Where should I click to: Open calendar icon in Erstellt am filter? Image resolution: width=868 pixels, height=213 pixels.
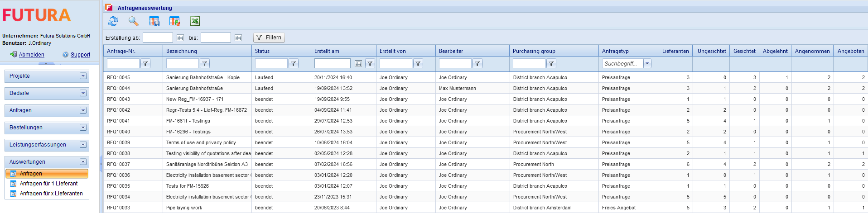(358, 64)
